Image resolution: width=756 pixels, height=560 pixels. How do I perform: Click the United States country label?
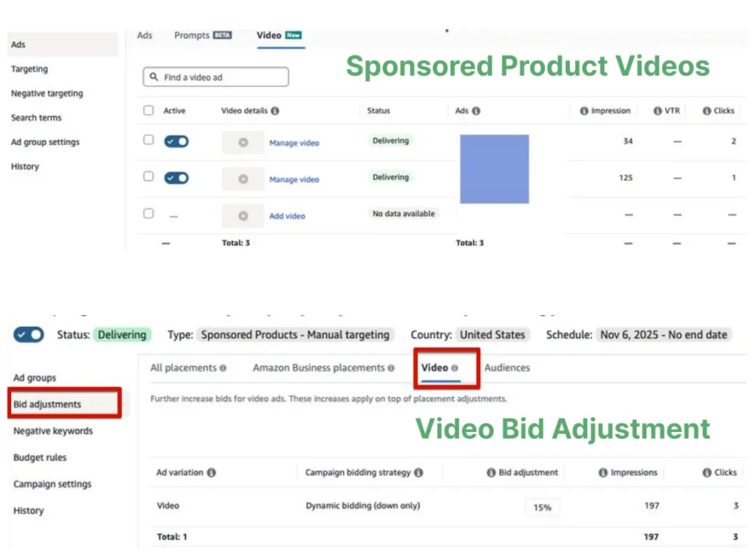(492, 335)
